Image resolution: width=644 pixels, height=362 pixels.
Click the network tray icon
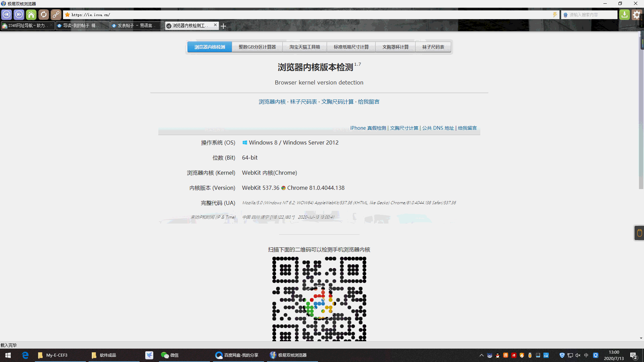570,355
